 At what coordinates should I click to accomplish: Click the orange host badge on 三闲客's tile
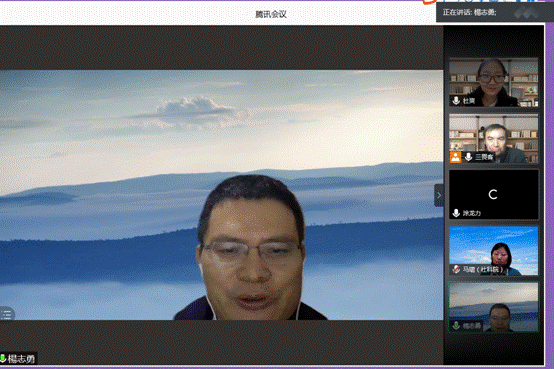[x=455, y=157]
